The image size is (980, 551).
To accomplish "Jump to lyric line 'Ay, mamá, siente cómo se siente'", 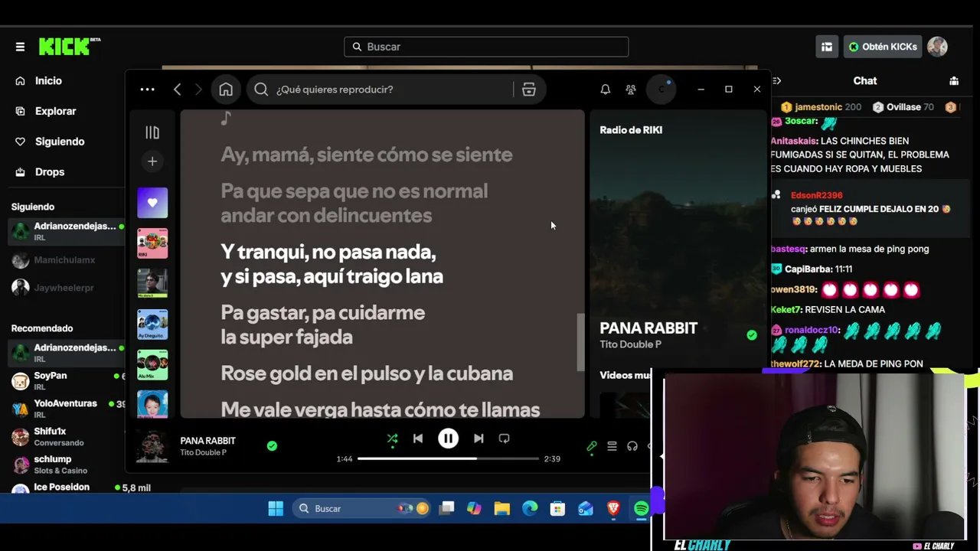I will (x=367, y=155).
